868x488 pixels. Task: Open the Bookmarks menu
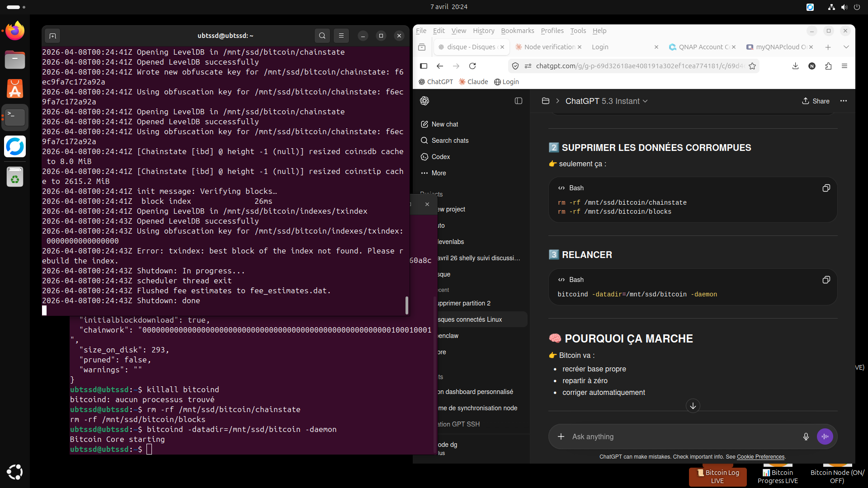click(x=517, y=31)
